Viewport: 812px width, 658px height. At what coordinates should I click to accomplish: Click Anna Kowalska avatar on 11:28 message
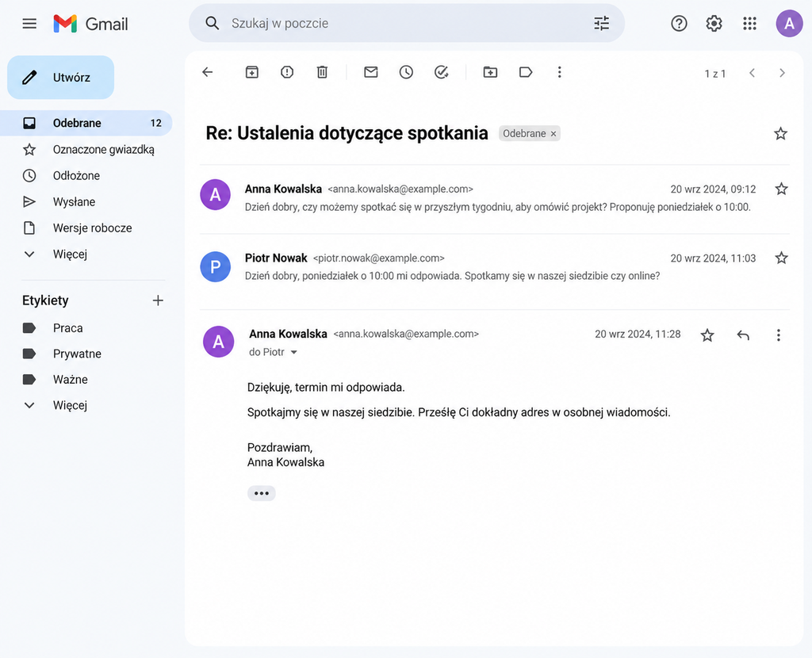pyautogui.click(x=218, y=342)
